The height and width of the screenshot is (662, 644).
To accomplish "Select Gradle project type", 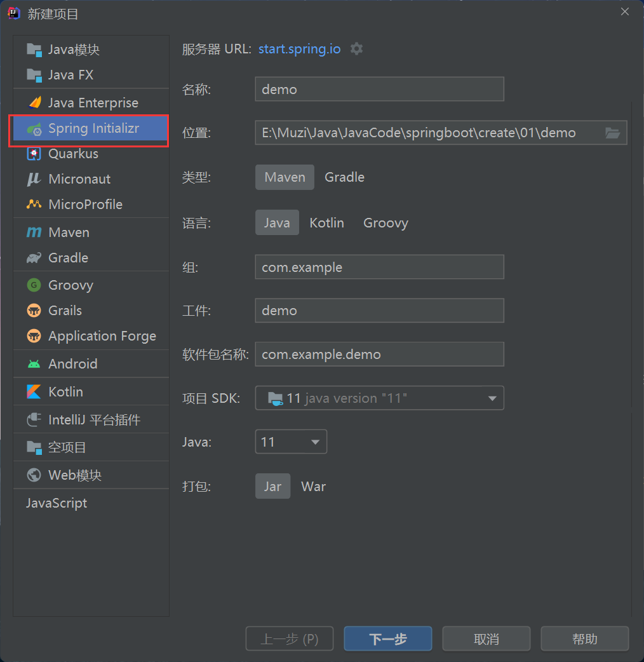I will coord(344,177).
